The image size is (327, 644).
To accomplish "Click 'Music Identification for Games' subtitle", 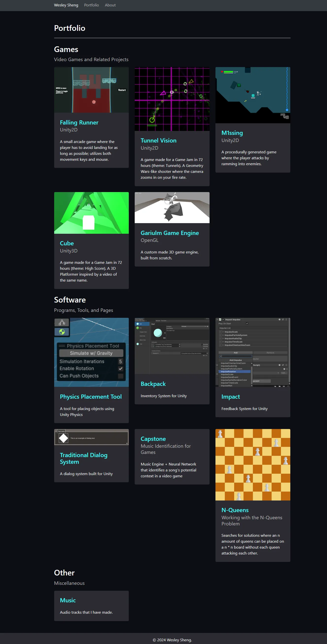I will tap(166, 449).
